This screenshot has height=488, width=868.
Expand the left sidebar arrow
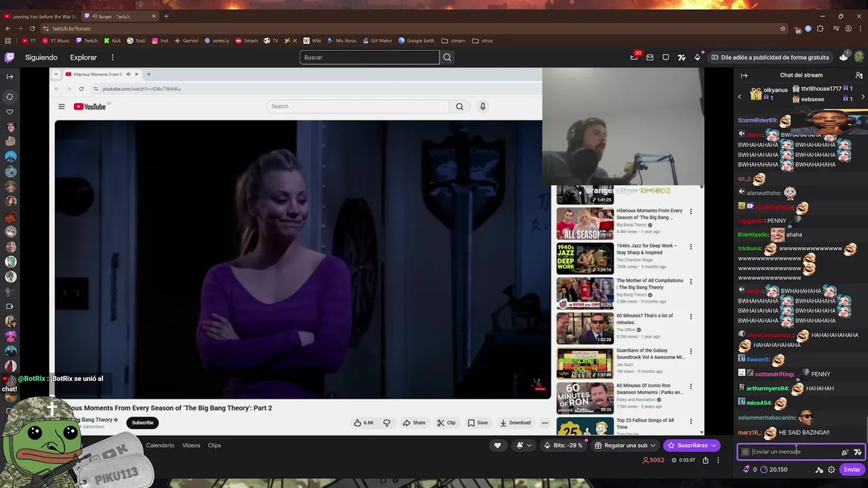tap(9, 77)
